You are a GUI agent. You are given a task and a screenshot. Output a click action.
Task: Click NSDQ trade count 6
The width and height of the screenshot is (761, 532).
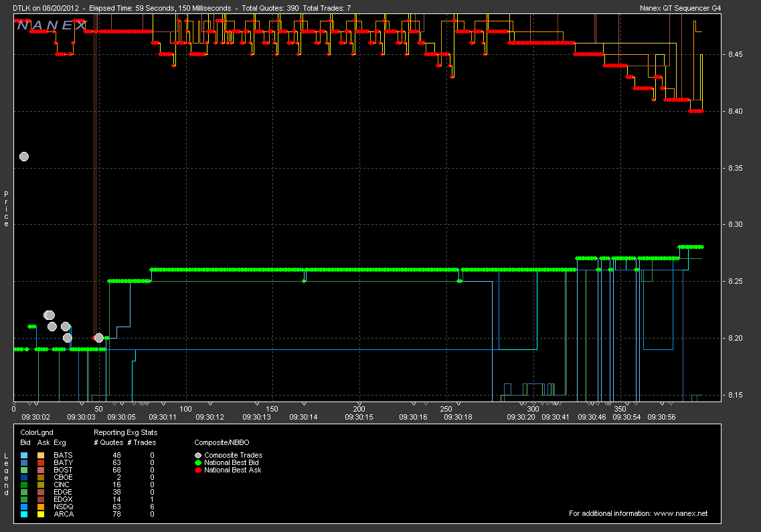click(152, 507)
